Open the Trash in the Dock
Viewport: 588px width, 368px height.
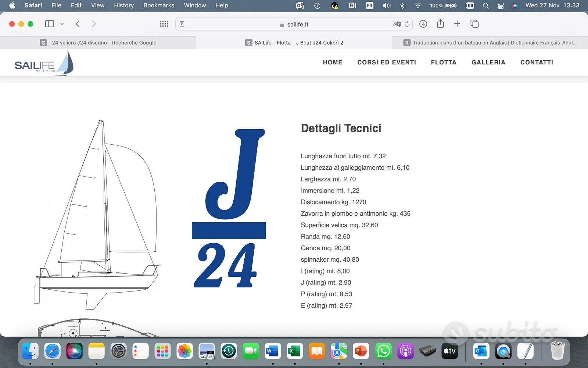[x=557, y=351]
